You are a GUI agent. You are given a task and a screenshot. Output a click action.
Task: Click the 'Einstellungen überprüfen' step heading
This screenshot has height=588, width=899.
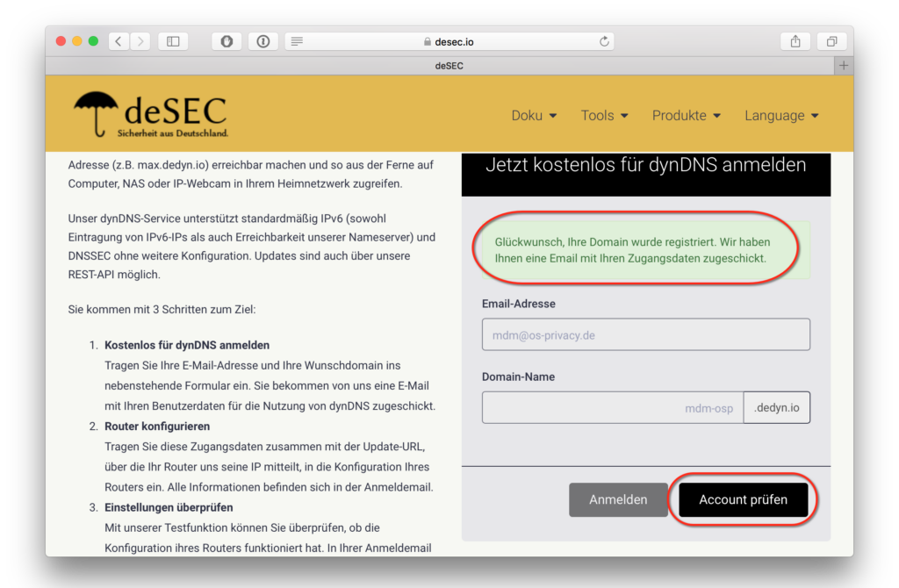(169, 508)
